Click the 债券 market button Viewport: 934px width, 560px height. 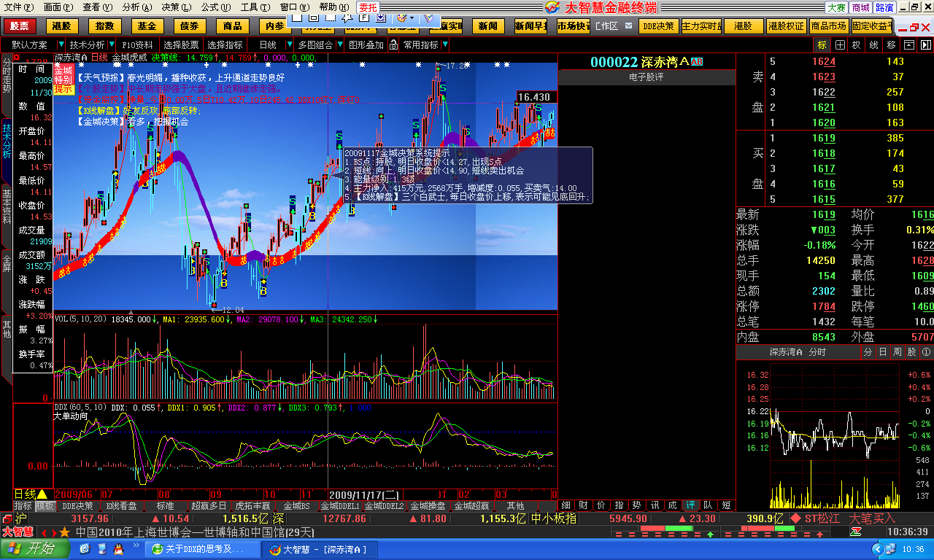[190, 26]
